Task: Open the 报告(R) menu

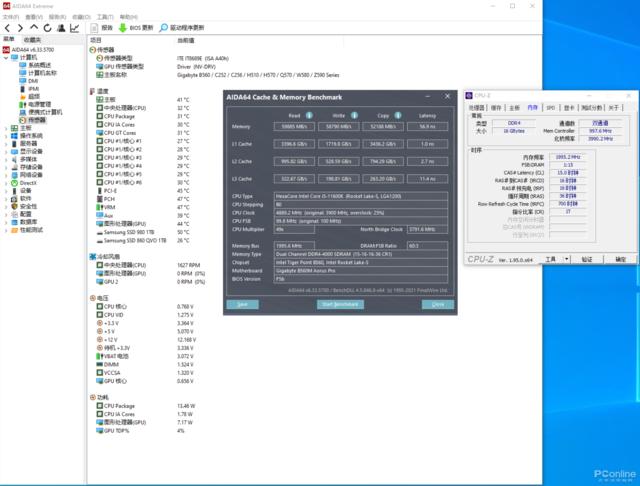Action: click(58, 17)
